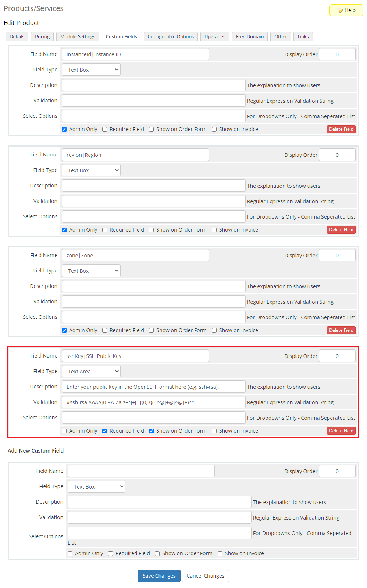367x588 pixels.
Task: Open the Free Domain tab
Action: [250, 36]
